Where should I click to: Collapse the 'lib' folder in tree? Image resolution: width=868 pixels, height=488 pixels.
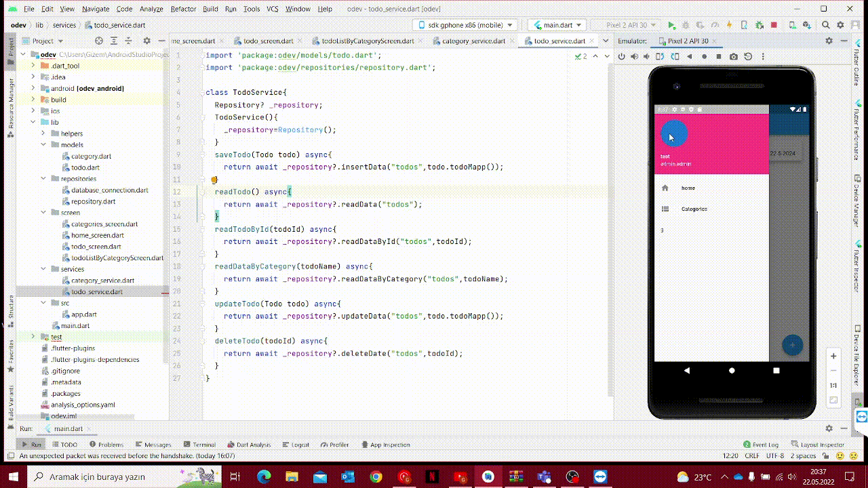pos(33,122)
